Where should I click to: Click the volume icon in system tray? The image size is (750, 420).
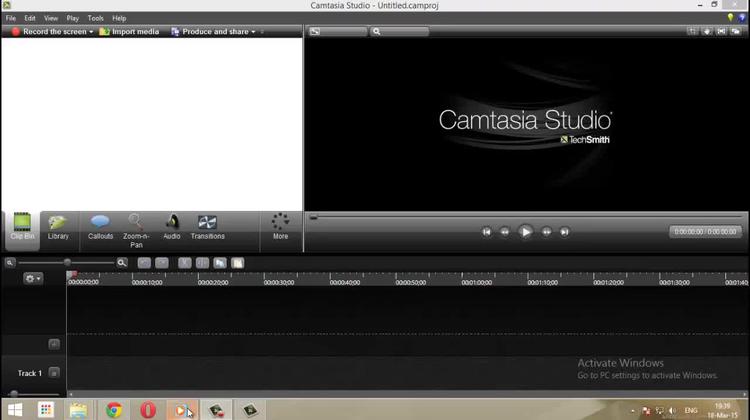click(x=673, y=410)
